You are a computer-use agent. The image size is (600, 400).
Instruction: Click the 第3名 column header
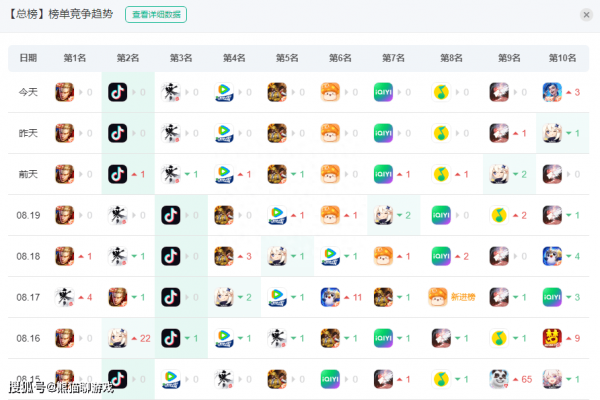click(181, 58)
